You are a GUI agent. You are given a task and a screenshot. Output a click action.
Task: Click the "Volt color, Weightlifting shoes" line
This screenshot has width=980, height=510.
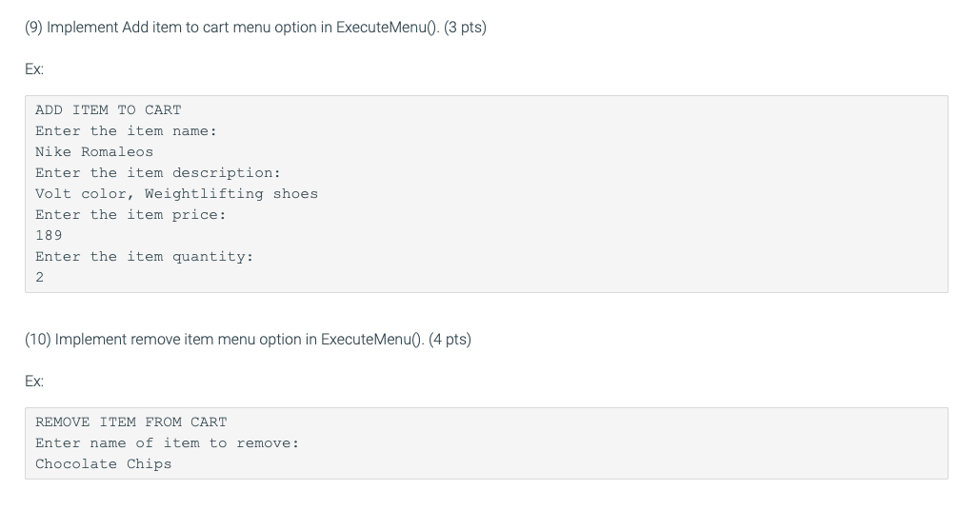coord(176,194)
